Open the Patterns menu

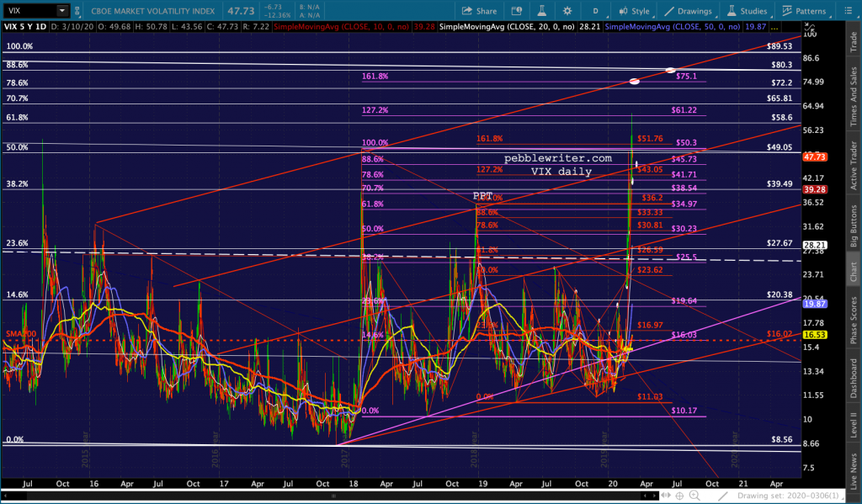click(804, 11)
